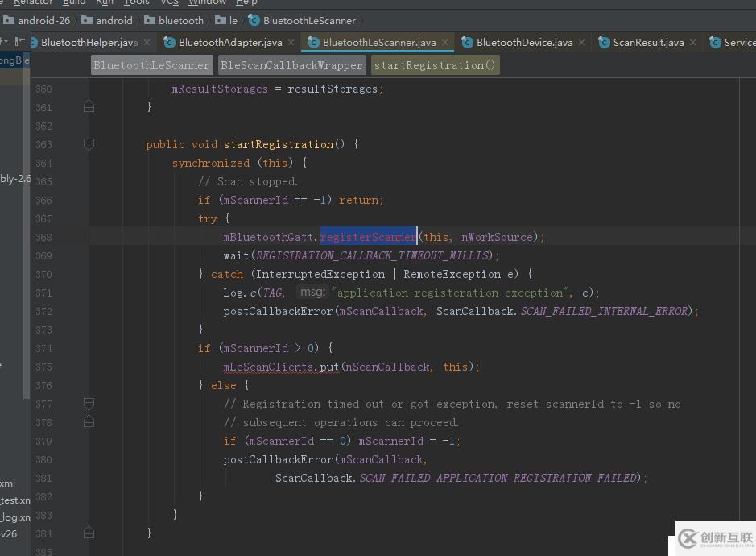Click SCAN_FAILED_APPLICATION_REGISTRATION_FAILED constant
Screen dimensions: 756x556
point(500,478)
